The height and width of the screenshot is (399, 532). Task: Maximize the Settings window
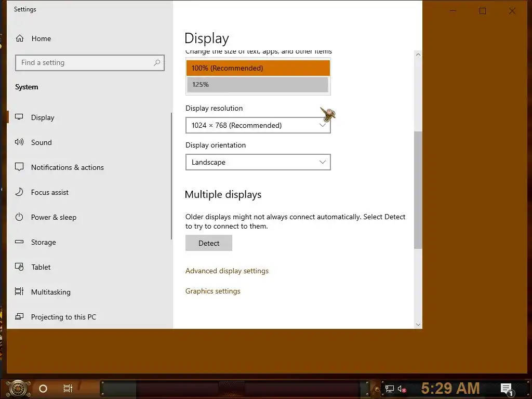(483, 11)
